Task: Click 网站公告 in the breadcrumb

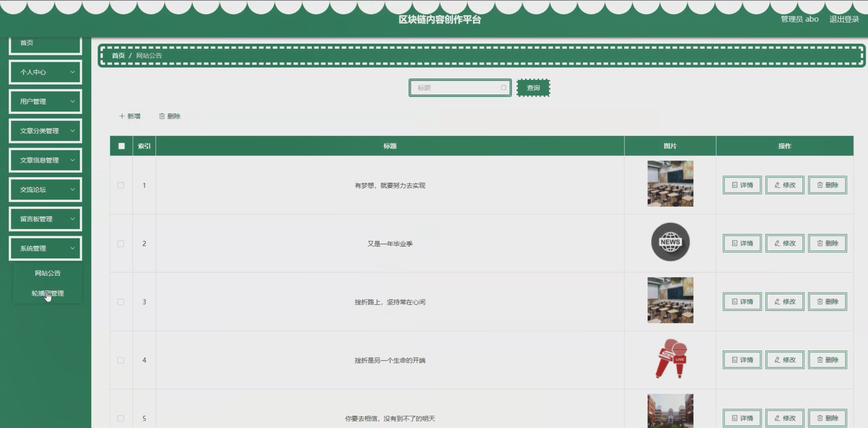Action: point(149,56)
